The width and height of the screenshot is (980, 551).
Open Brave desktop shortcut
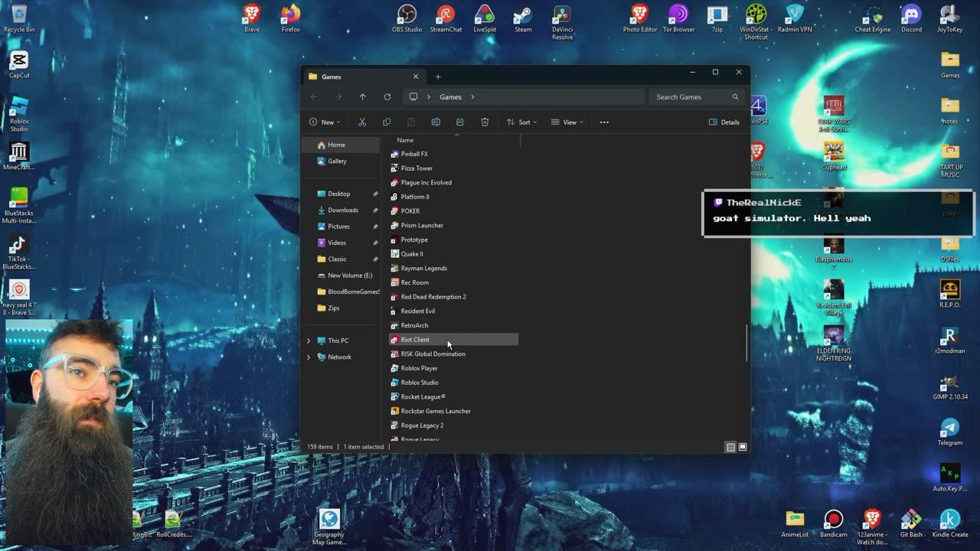point(251,18)
